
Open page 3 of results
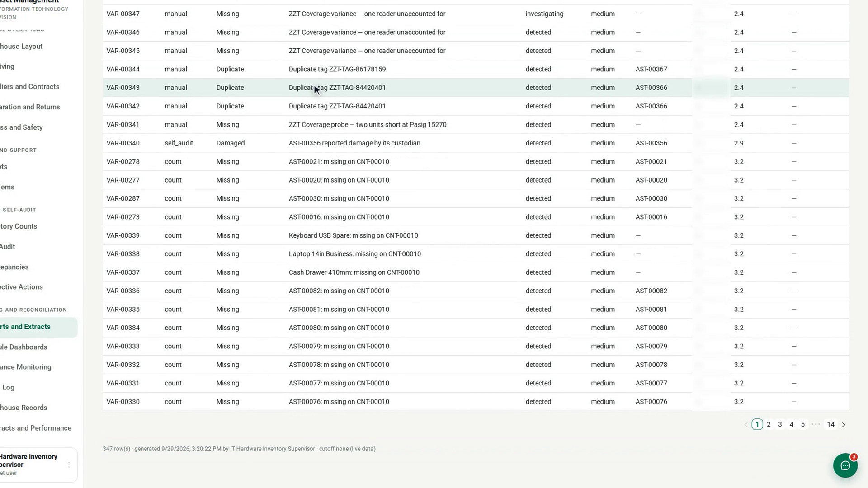[780, 425]
